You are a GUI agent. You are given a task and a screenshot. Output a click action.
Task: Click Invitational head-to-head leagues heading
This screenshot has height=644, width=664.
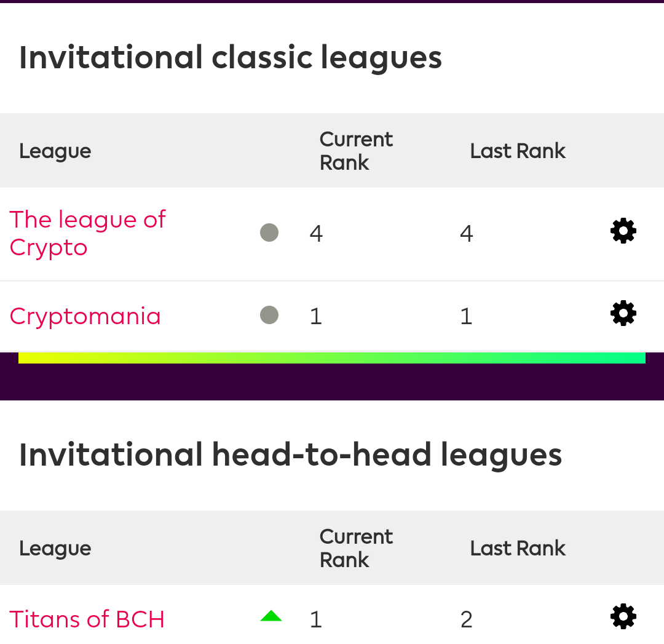tap(290, 455)
